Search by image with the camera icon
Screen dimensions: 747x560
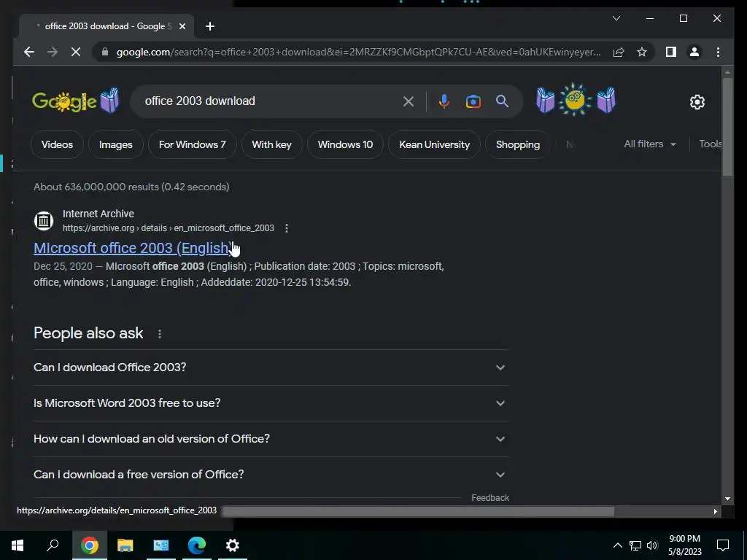click(x=473, y=101)
